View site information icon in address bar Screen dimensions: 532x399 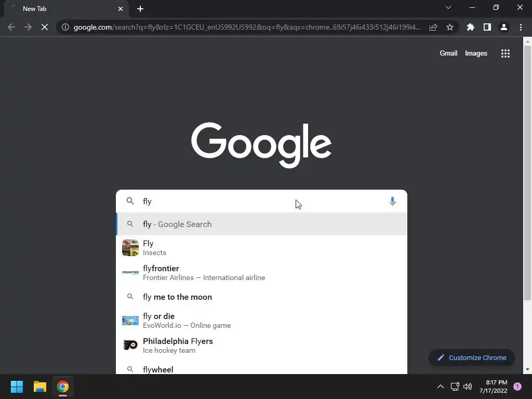coord(65,27)
